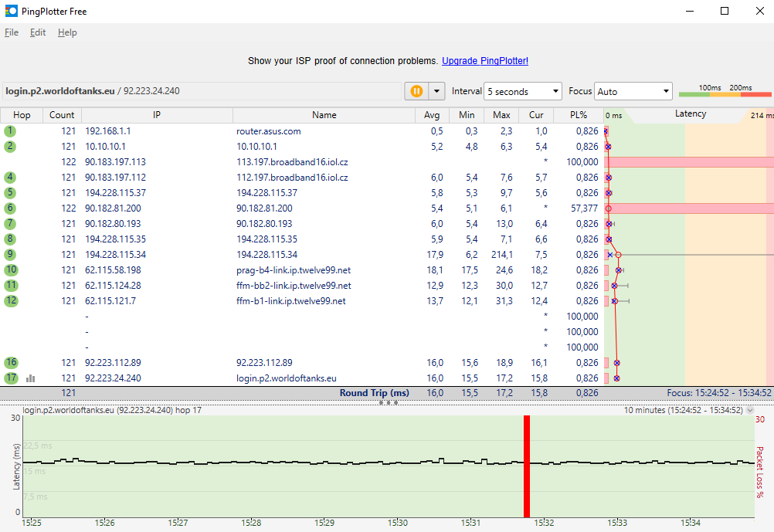
Task: Click the PingPlotter logo in title bar
Action: (x=10, y=11)
